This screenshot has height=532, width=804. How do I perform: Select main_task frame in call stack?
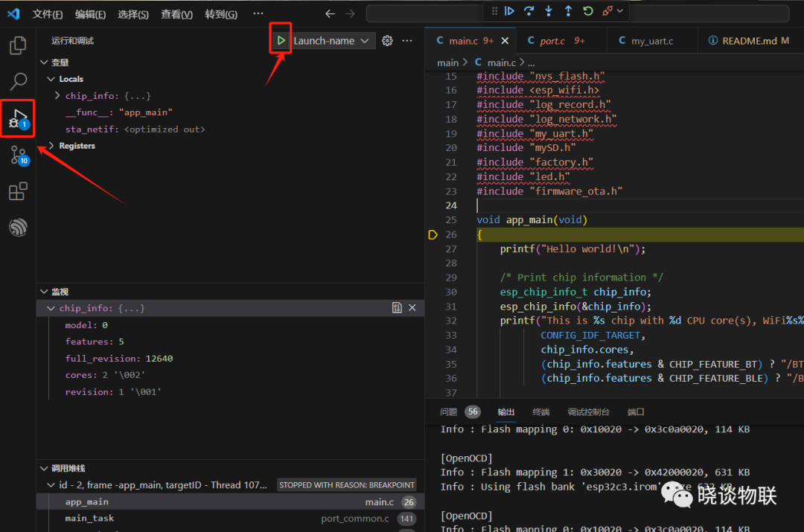click(89, 519)
